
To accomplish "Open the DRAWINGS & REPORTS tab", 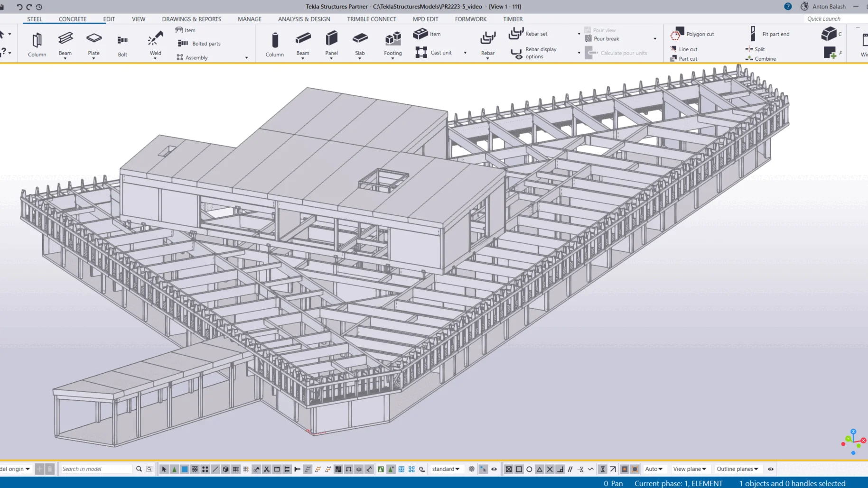I will (192, 19).
